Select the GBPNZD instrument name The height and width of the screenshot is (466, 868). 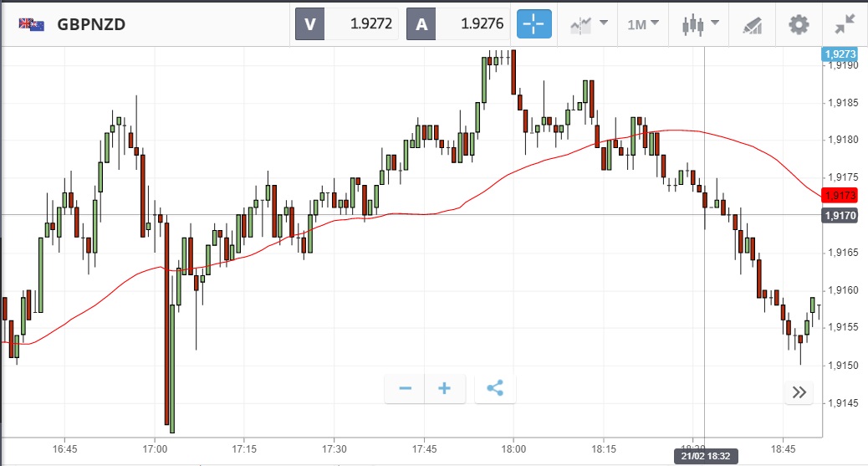pos(91,24)
